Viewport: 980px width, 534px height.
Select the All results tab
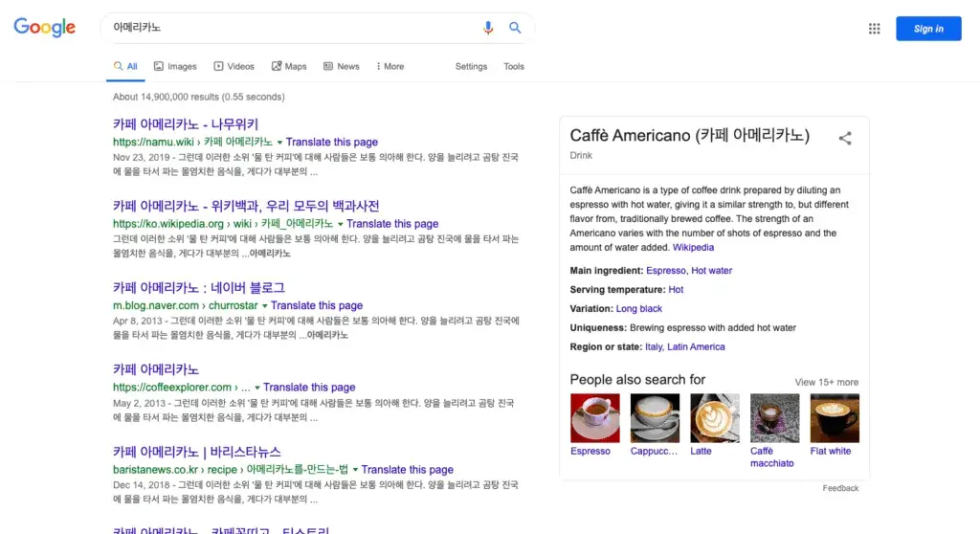pos(125,66)
